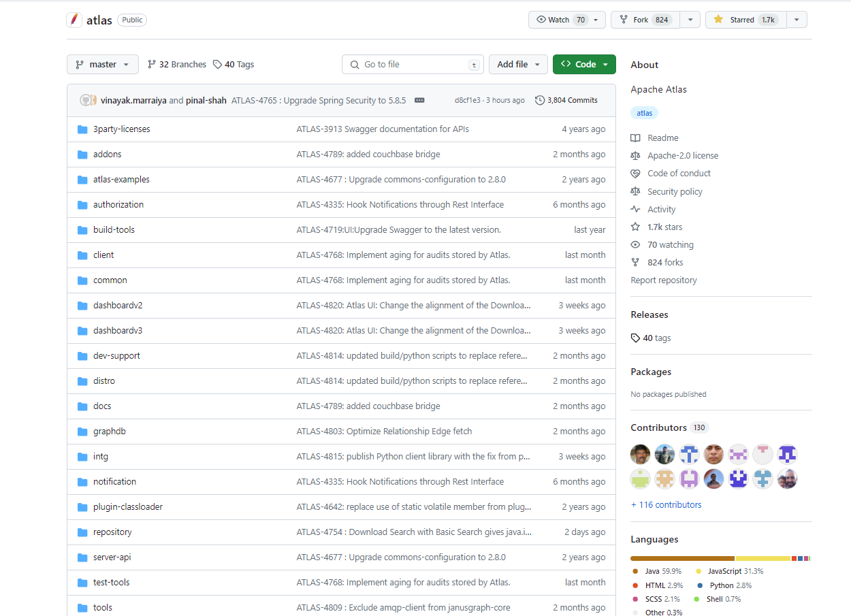Open the 3party-licenses folder icon
The height and width of the screenshot is (616, 851).
82,129
